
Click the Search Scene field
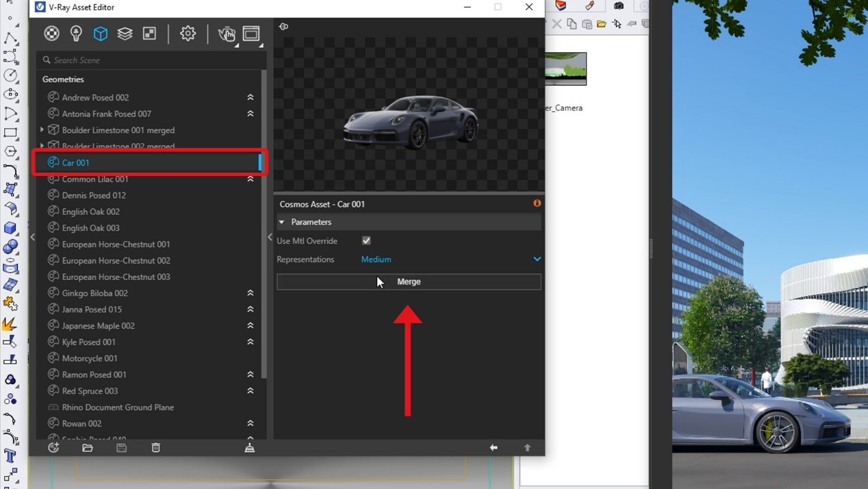pos(151,60)
